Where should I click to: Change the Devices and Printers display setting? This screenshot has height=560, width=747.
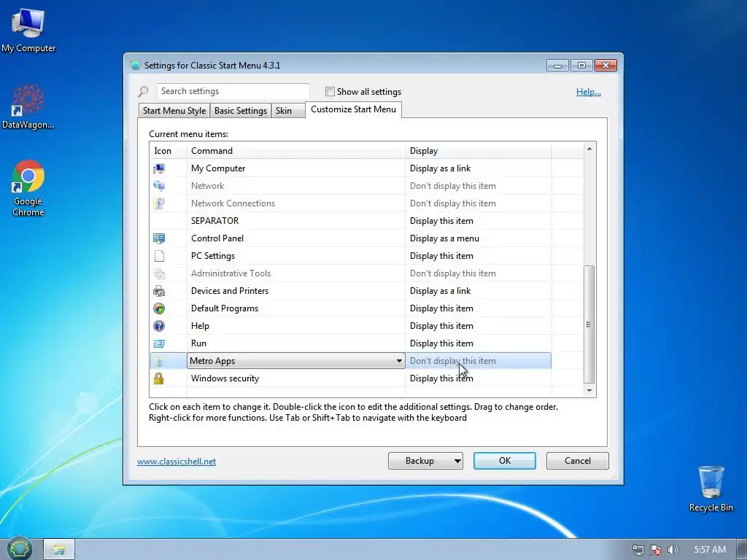pos(479,291)
